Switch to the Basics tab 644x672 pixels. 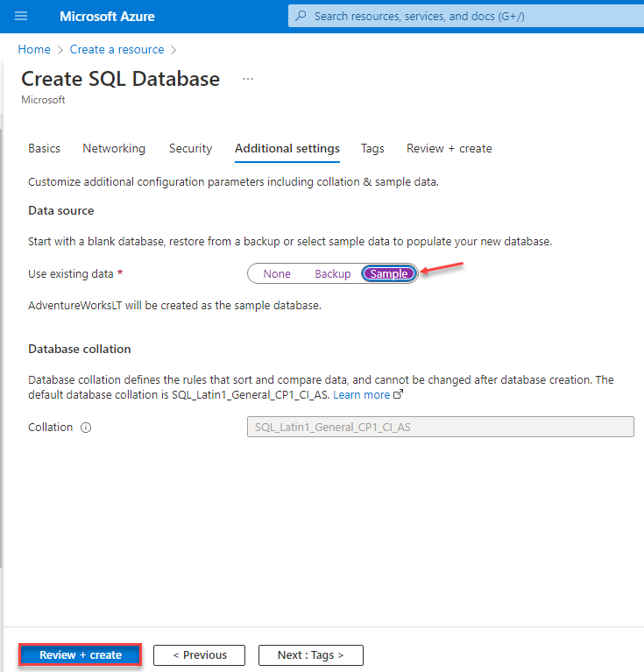[x=44, y=148]
